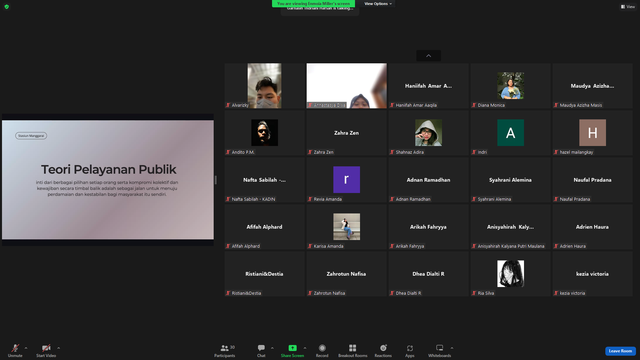Select Andito P.M.'s profile picture
The height and width of the screenshot is (360, 640).
click(x=264, y=133)
